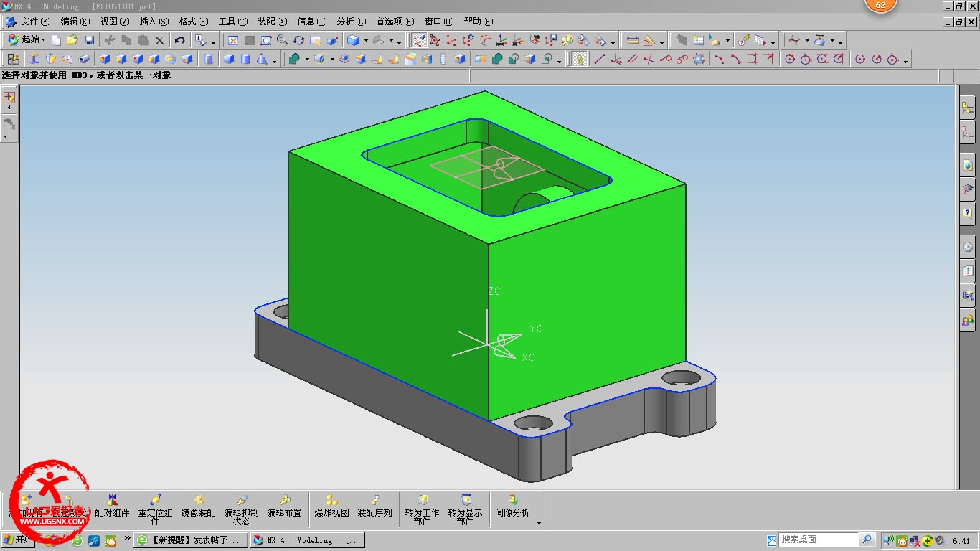Open the 格式(R) Format menu
The height and width of the screenshot is (551, 980).
(x=193, y=22)
